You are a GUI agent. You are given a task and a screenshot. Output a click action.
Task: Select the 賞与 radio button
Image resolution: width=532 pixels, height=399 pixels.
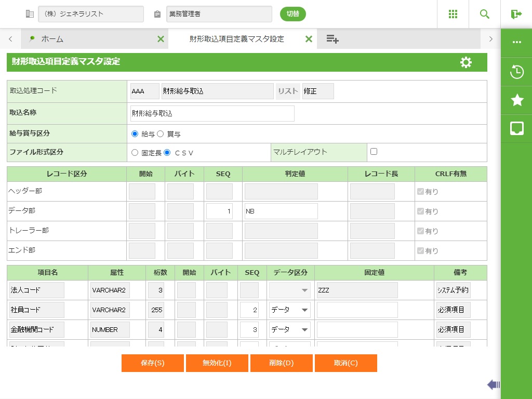pos(161,134)
